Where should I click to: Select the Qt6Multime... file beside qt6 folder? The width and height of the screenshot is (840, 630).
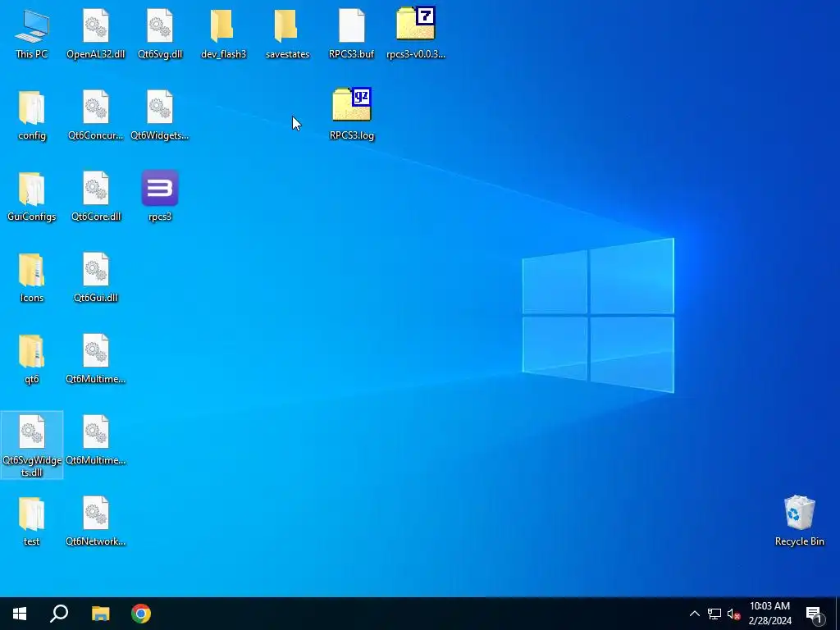pos(96,359)
